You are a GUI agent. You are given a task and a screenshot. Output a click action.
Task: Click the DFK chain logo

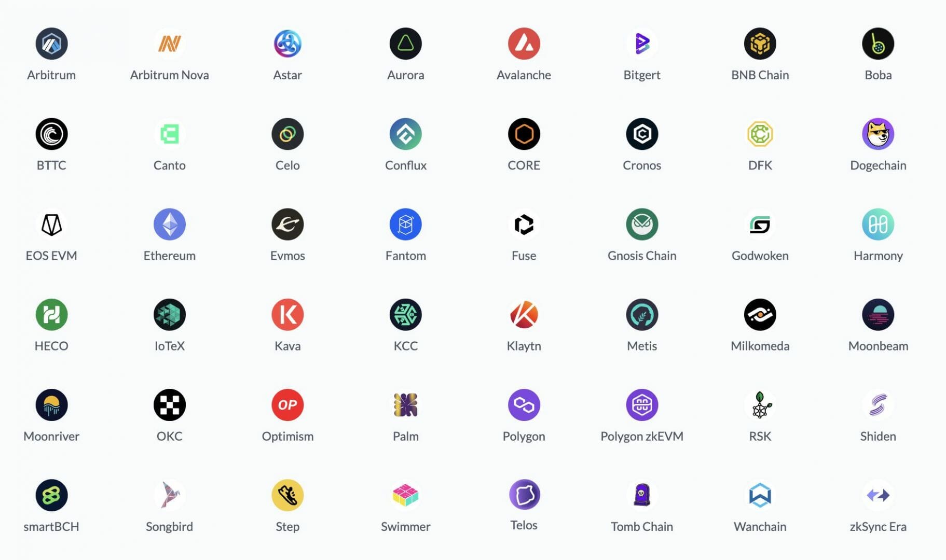point(760,134)
